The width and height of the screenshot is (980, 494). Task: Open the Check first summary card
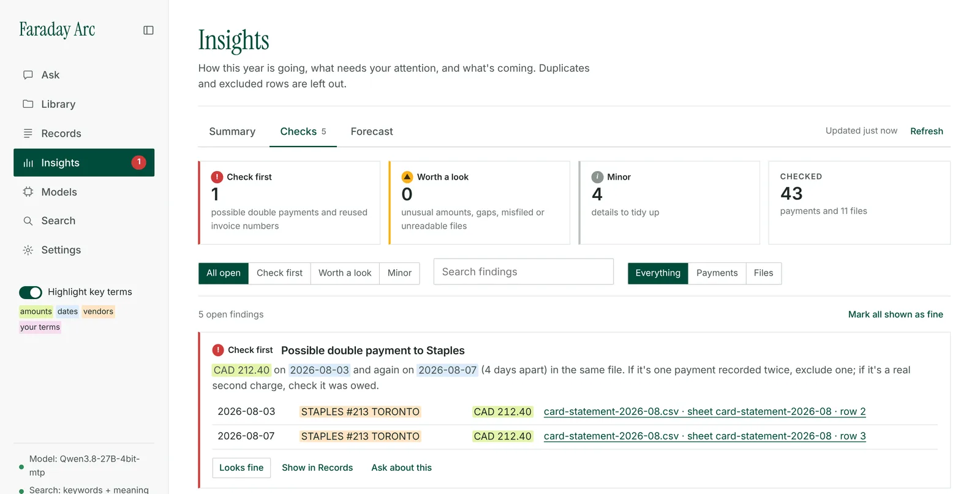coord(289,203)
